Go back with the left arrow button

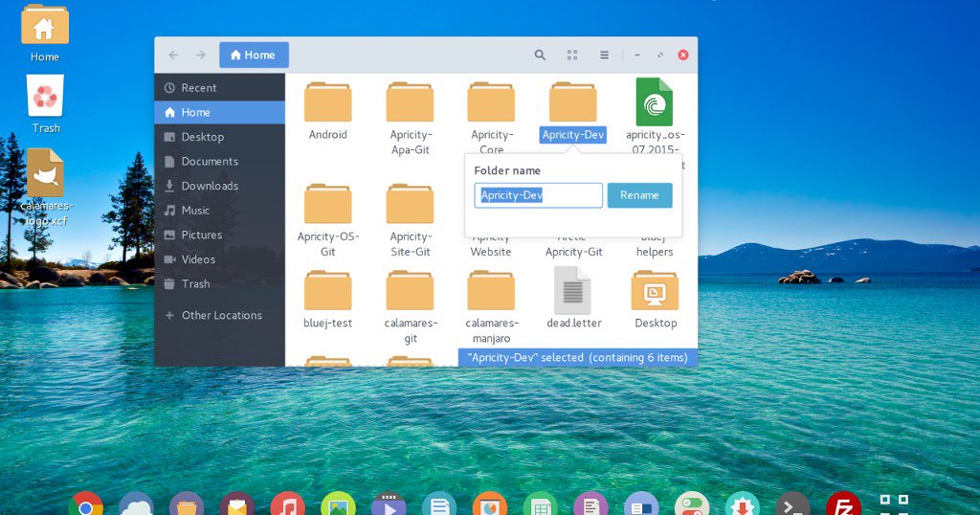pyautogui.click(x=173, y=55)
